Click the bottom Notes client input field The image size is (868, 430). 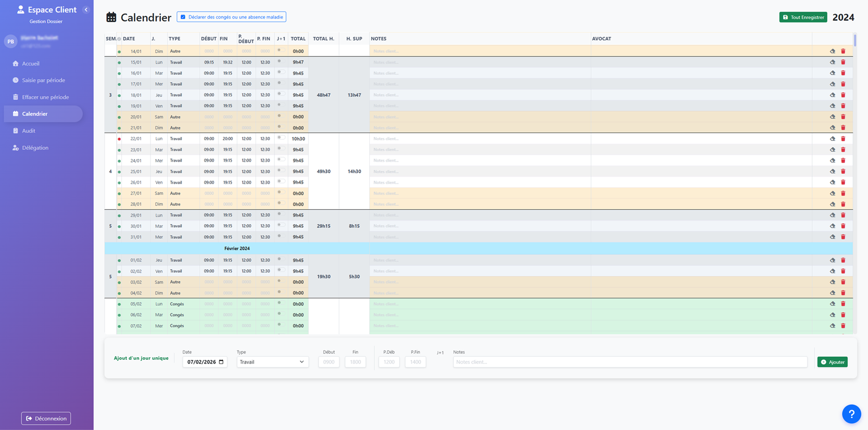pos(630,362)
